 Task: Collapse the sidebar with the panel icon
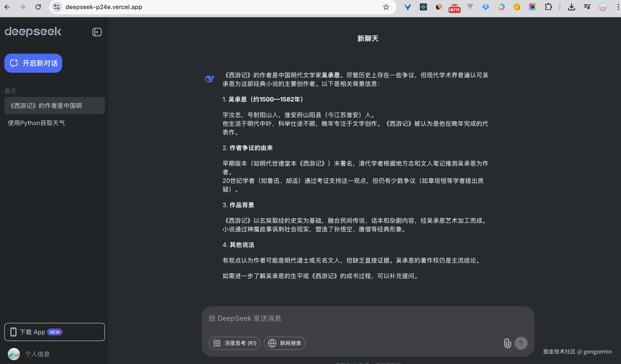tap(97, 32)
